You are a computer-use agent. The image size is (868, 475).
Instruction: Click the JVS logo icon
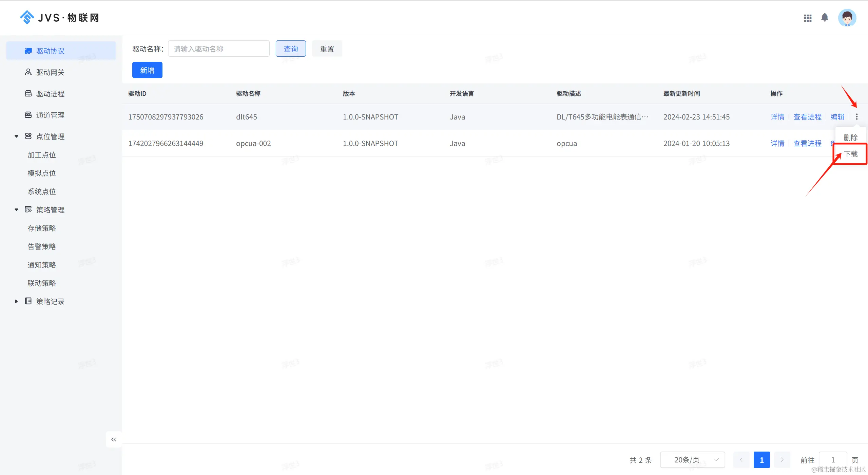(27, 17)
